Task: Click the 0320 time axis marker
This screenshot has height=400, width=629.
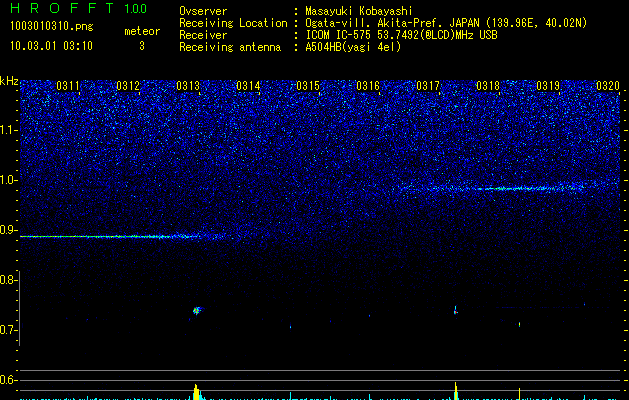Action: coord(608,85)
